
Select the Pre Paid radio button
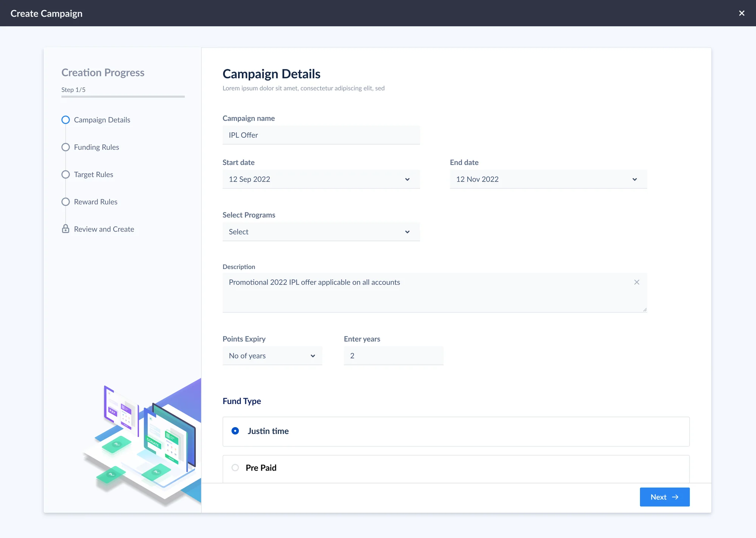pos(235,468)
